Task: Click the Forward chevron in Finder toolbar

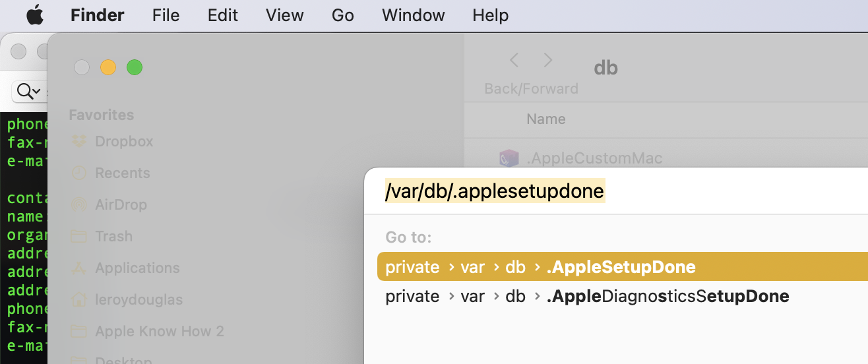Action: point(547,61)
